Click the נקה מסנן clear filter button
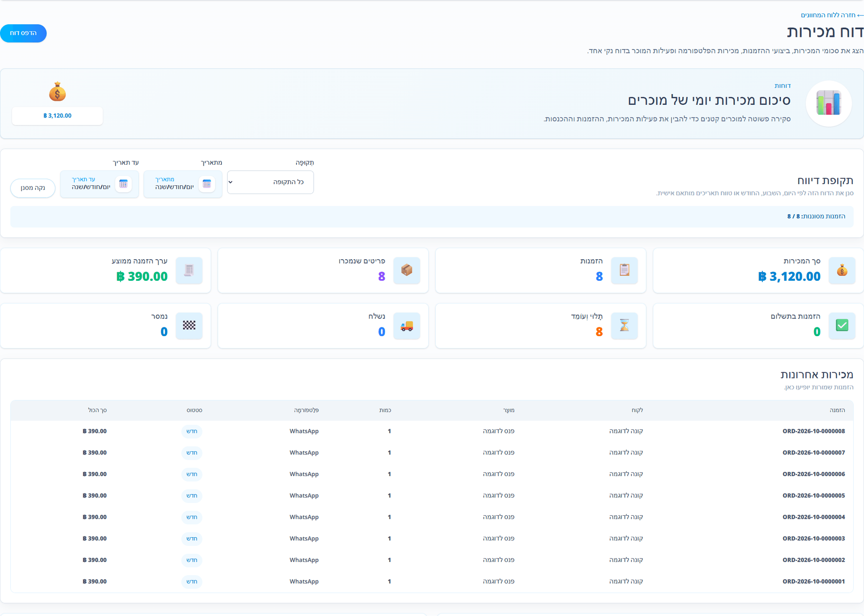864x616 pixels. point(33,188)
